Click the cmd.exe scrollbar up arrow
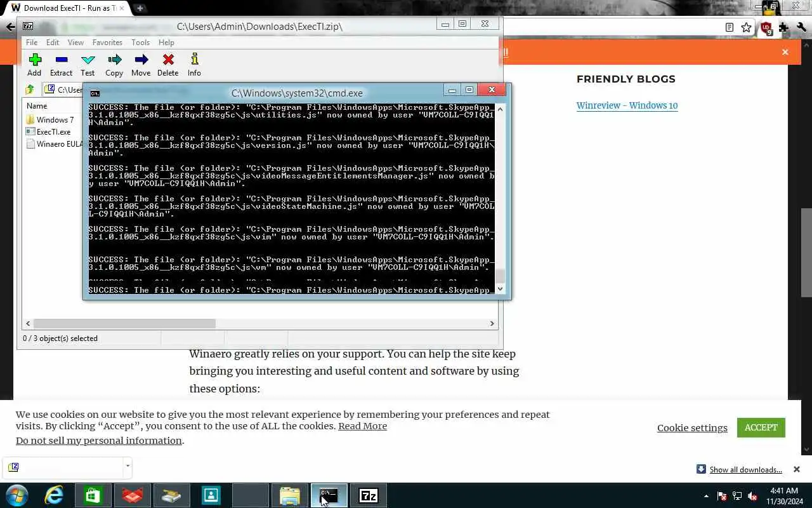 pyautogui.click(x=500, y=109)
